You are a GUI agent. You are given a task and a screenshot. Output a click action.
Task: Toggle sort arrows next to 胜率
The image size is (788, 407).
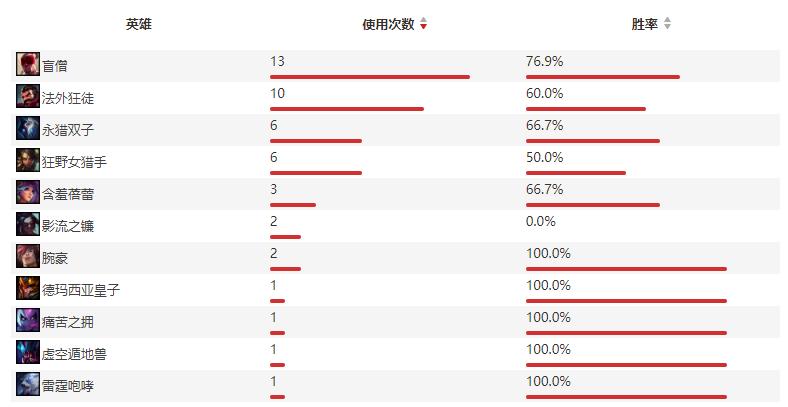pos(667,24)
